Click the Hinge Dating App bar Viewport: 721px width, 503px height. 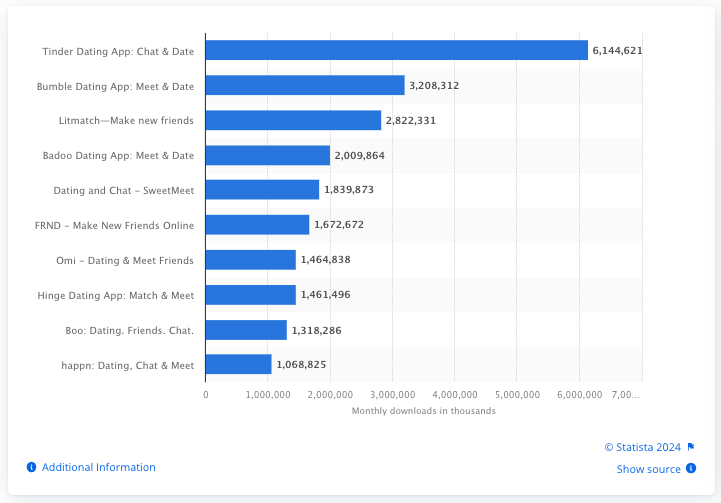click(x=251, y=295)
